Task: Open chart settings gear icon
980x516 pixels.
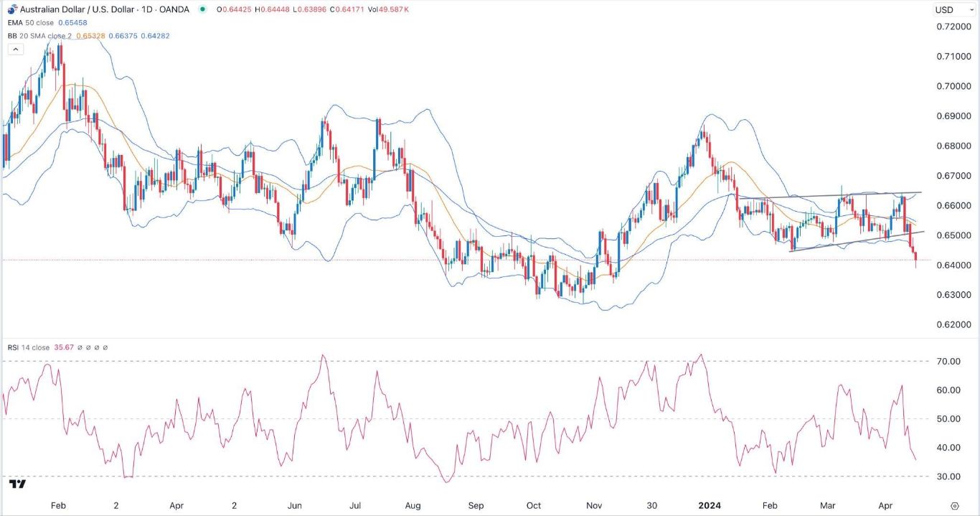Action: 954,505
